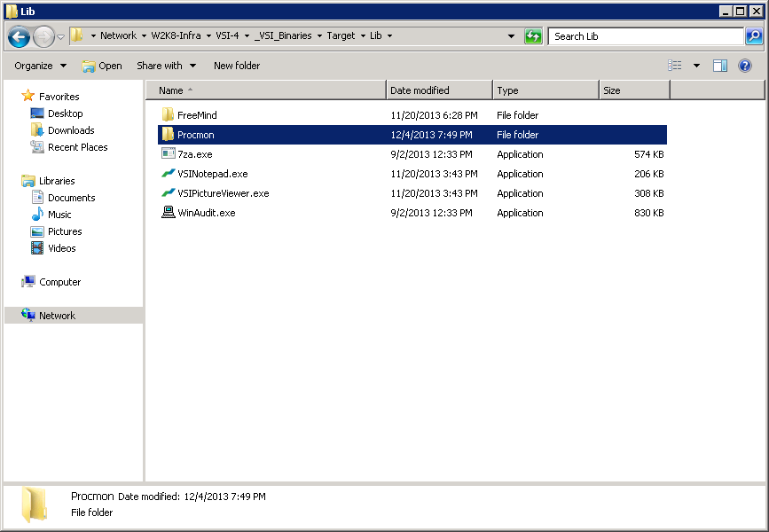This screenshot has width=769, height=532.
Task: Click the Change your view icon
Action: (x=675, y=66)
